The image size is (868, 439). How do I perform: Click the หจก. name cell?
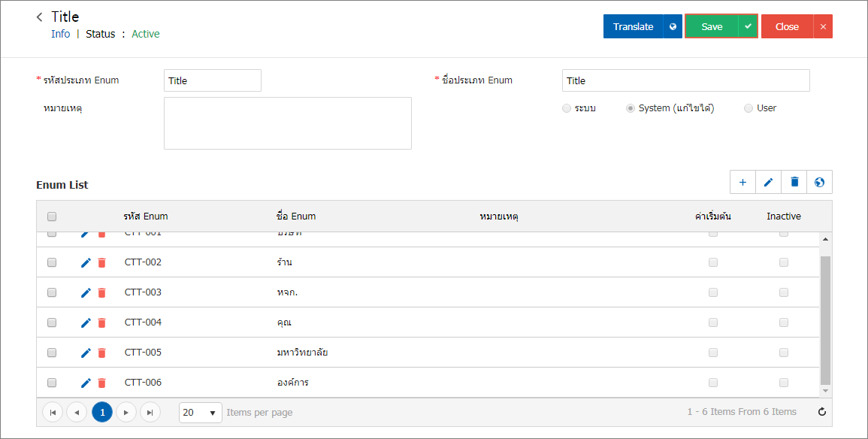[x=287, y=292]
